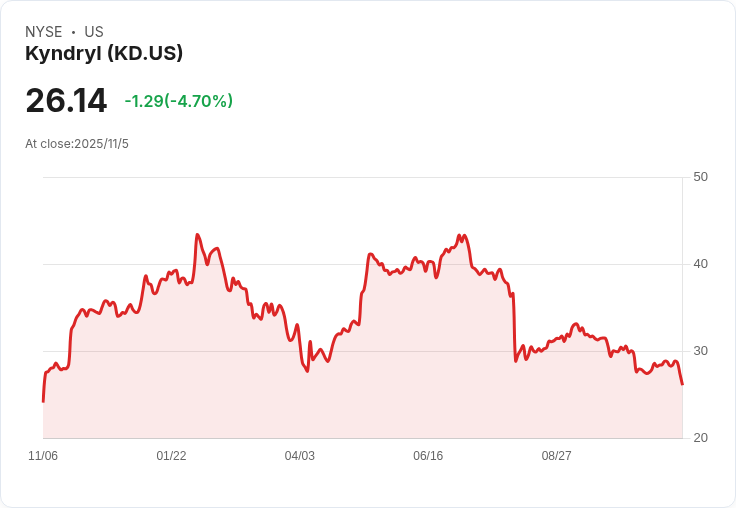The image size is (736, 508).
Task: Select the 08/27 date on the x-axis
Action: 556,456
